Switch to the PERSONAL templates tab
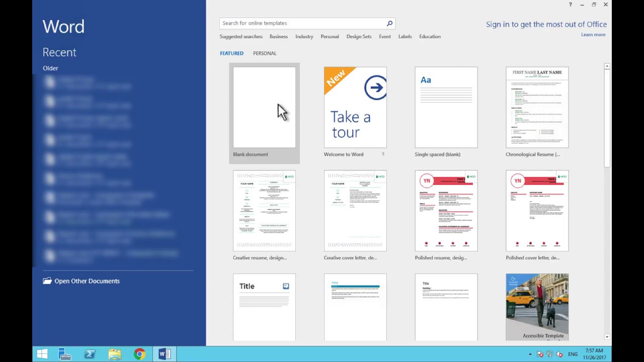This screenshot has width=644, height=362. click(x=265, y=53)
